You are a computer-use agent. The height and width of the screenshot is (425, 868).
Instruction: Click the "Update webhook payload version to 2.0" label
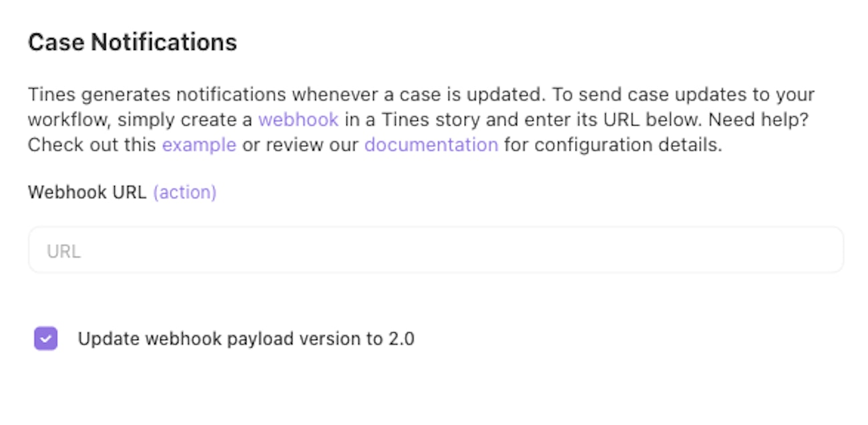[246, 339]
